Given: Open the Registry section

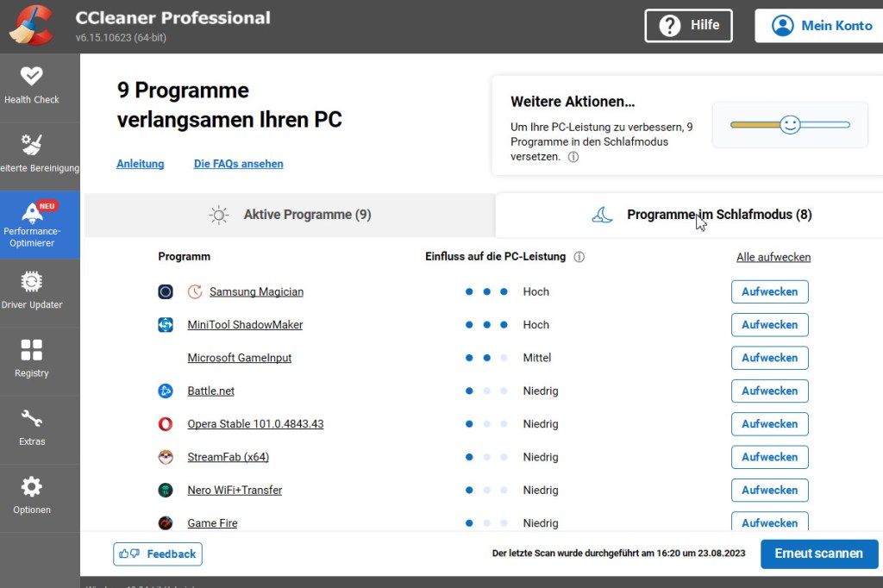Looking at the screenshot, I should (x=32, y=360).
